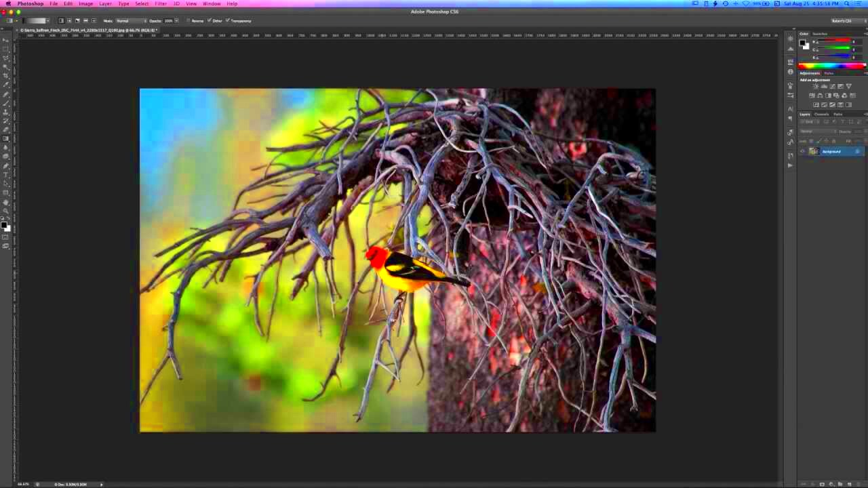Click the foreground color swatch in toolbox

(x=4, y=224)
